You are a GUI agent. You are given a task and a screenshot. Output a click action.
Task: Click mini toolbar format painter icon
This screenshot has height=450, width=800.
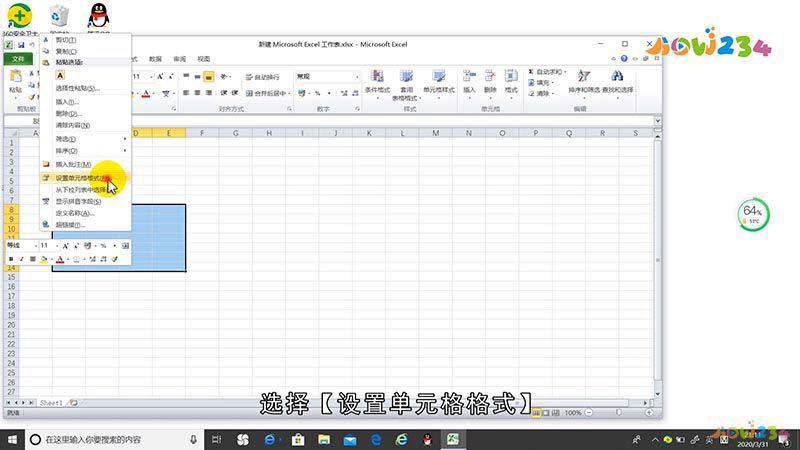pos(115,259)
